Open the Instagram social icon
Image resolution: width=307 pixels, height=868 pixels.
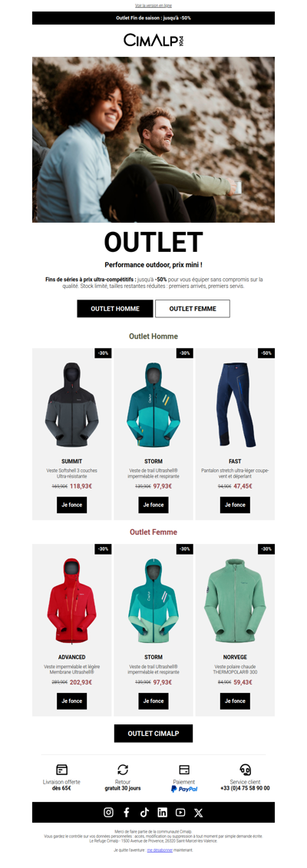(x=108, y=812)
